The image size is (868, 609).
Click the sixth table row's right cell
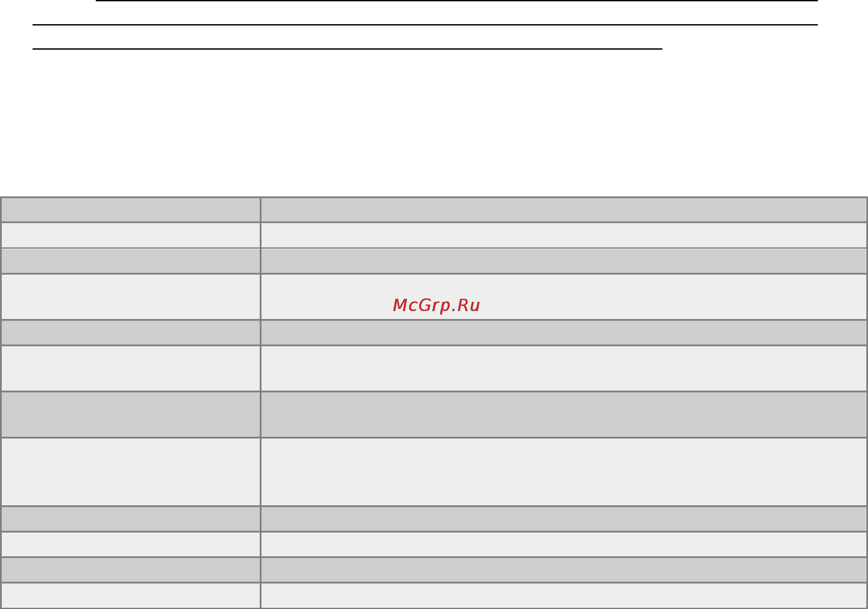564,368
